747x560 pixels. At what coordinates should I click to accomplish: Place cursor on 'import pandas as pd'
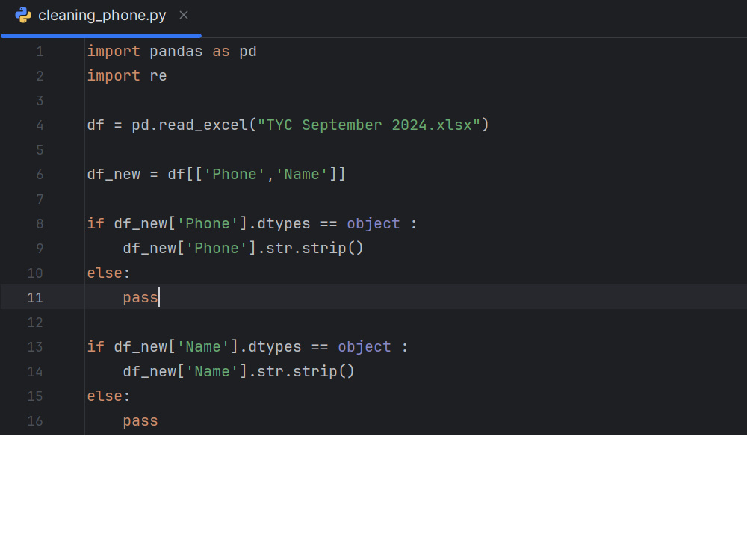tap(172, 52)
